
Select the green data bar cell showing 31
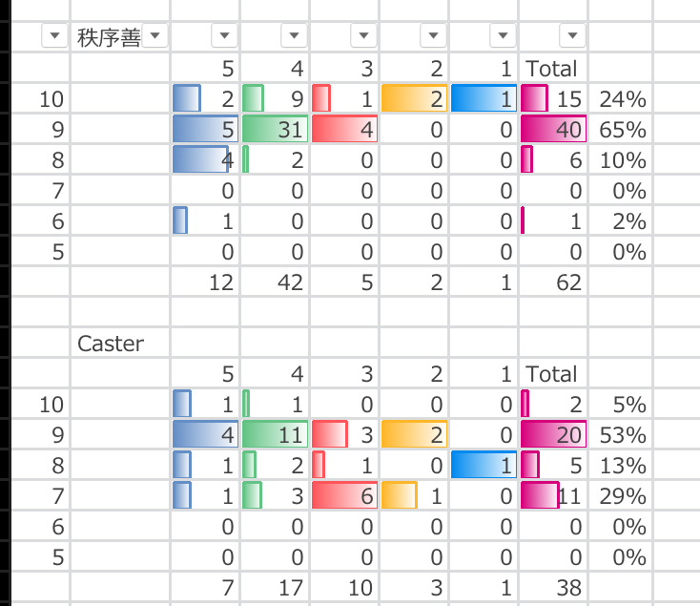click(x=275, y=129)
